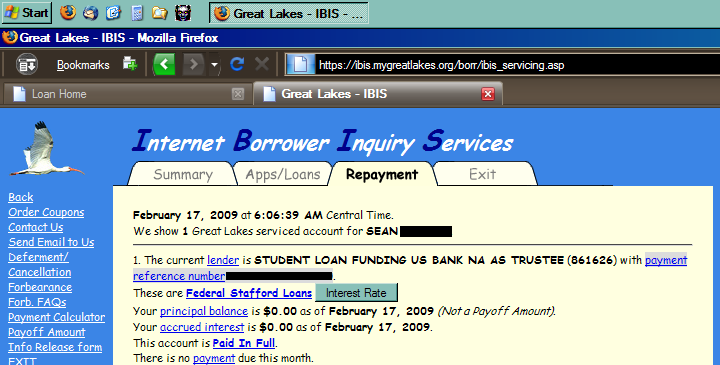The height and width of the screenshot is (365, 720).
Task: Focus the URL address field
Action: [x=519, y=65]
